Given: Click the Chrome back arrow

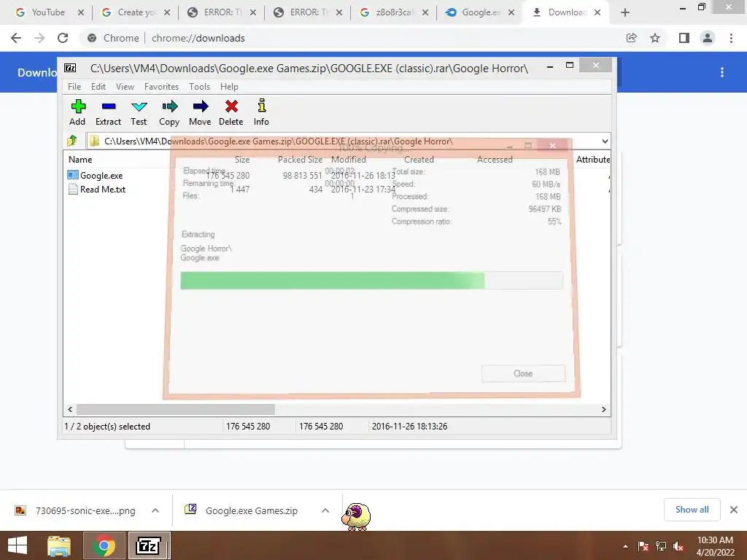Looking at the screenshot, I should coord(16,38).
